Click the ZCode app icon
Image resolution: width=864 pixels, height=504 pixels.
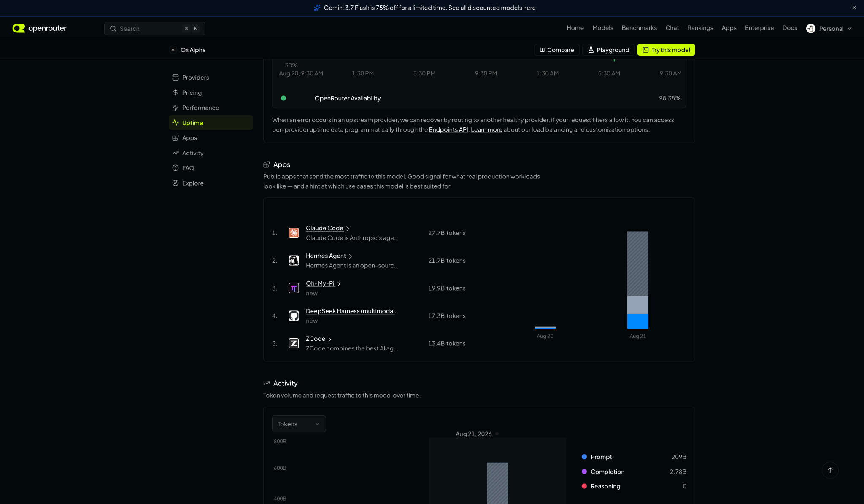[x=294, y=343]
